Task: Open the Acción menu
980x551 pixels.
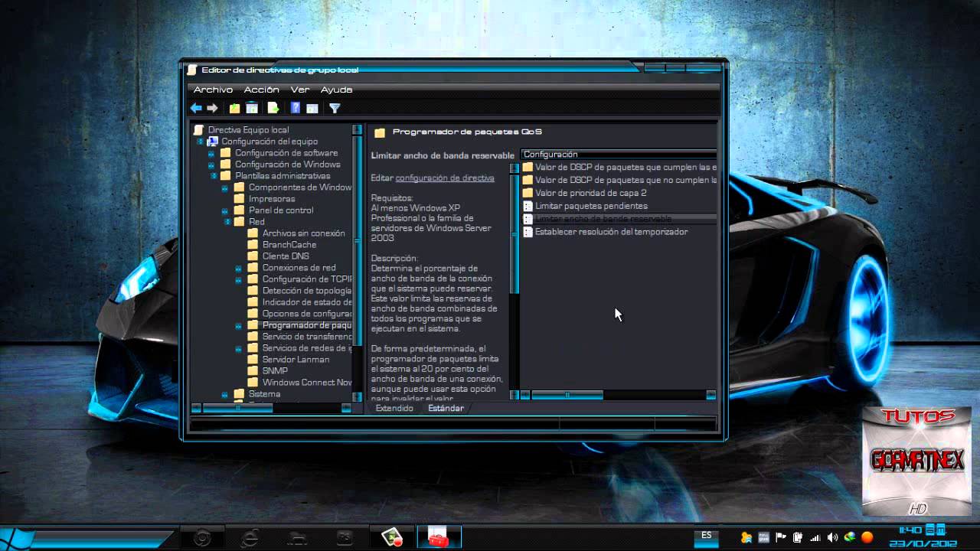Action: tap(261, 90)
